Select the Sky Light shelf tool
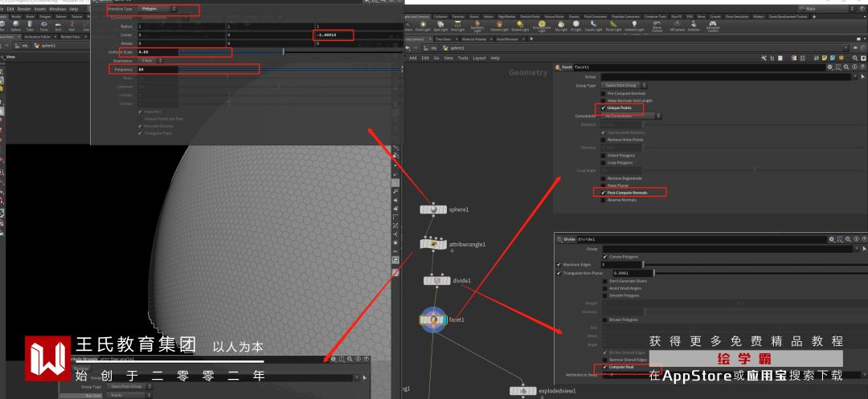The image size is (868, 399). point(561,26)
